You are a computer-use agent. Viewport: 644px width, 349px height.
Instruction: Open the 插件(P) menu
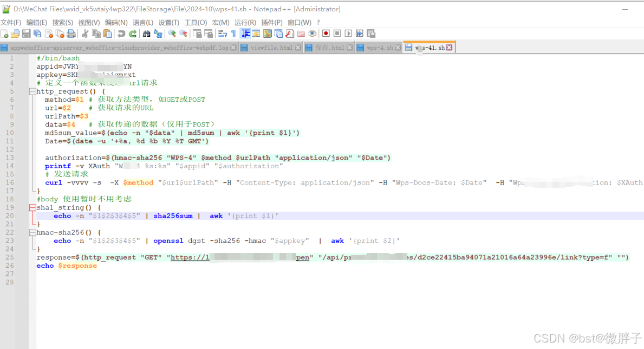272,23
